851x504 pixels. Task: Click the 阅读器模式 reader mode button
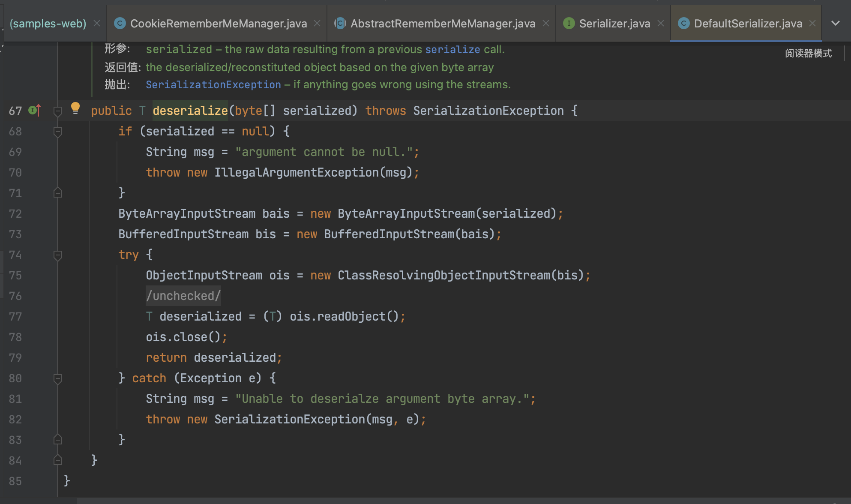pos(808,53)
